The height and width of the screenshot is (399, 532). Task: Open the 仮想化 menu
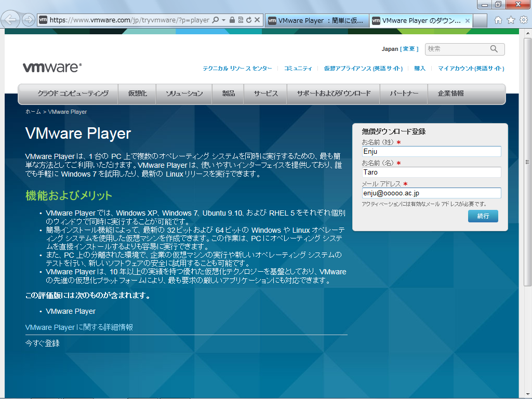tap(137, 94)
